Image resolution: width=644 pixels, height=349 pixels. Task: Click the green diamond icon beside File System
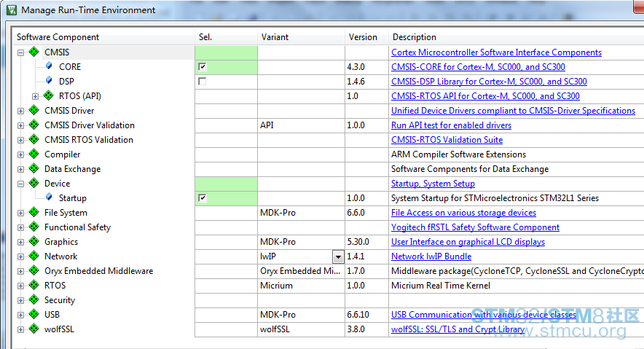[x=34, y=212]
